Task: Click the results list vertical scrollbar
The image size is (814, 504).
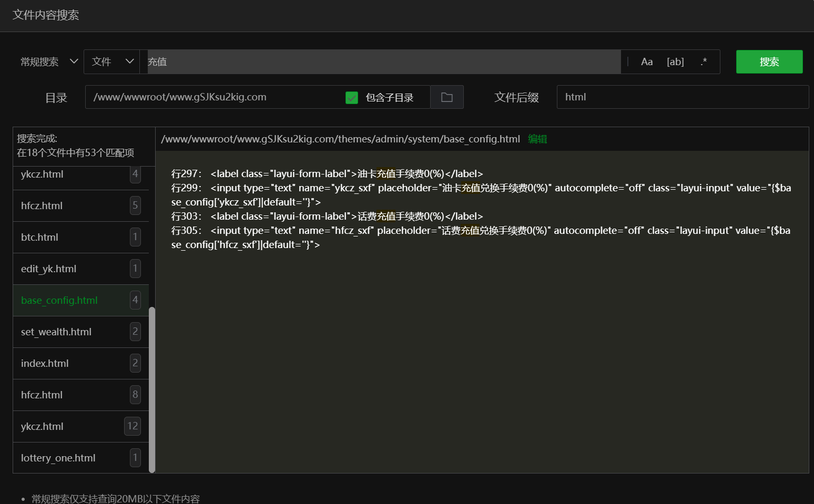Action: 152,389
